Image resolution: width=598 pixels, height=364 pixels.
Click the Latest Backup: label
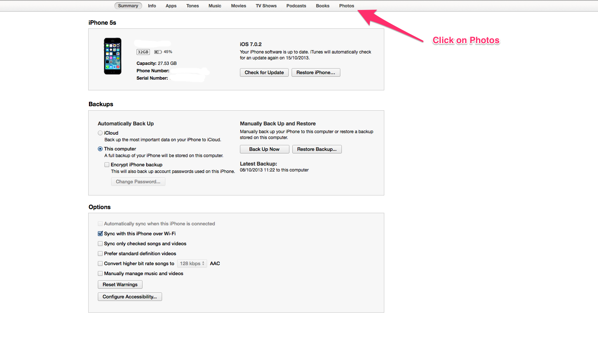click(258, 164)
